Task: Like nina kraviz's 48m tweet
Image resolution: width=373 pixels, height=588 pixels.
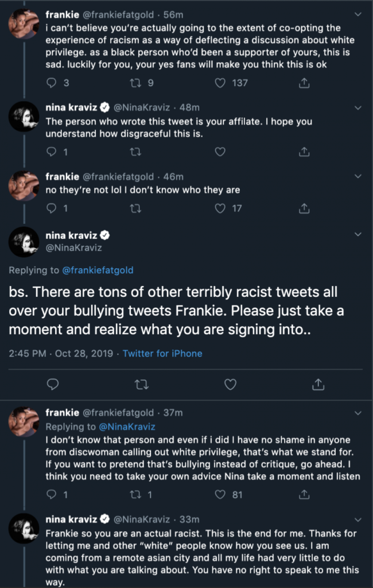Action: 220,152
